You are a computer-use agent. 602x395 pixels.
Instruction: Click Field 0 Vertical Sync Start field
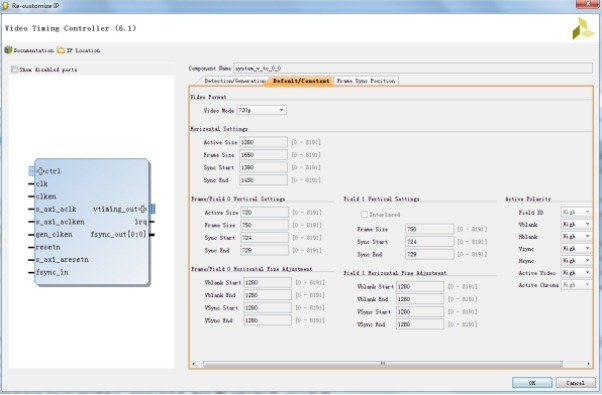coord(265,238)
